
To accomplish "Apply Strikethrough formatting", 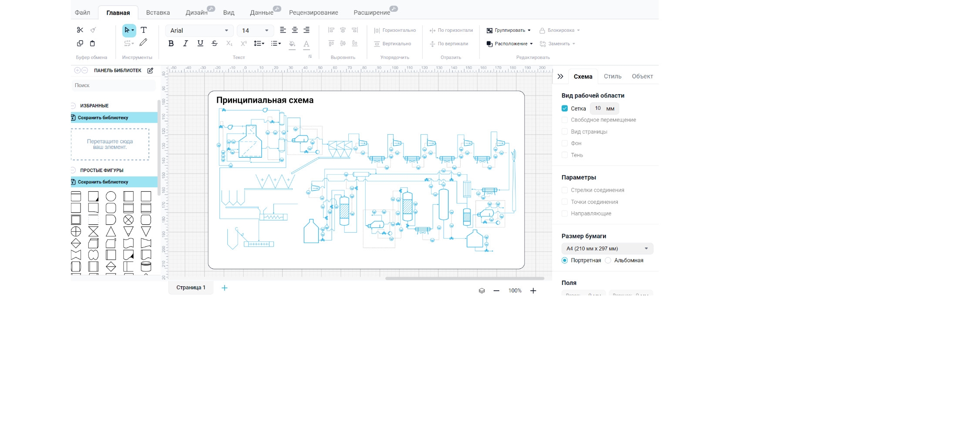I will pos(215,44).
